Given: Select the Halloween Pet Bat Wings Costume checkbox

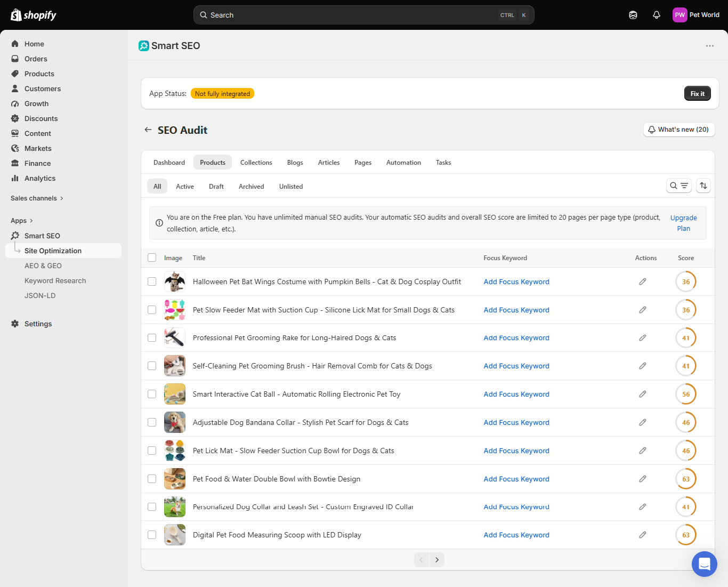Looking at the screenshot, I should pyautogui.click(x=152, y=282).
